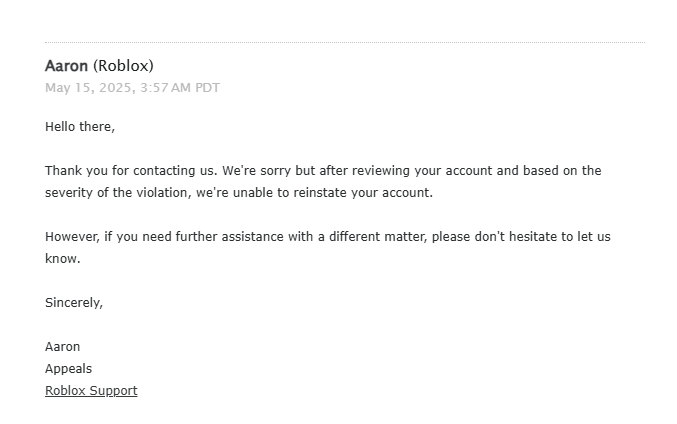Click the dotted separator line above the message
The width and height of the screenshot is (677, 424).
point(344,42)
